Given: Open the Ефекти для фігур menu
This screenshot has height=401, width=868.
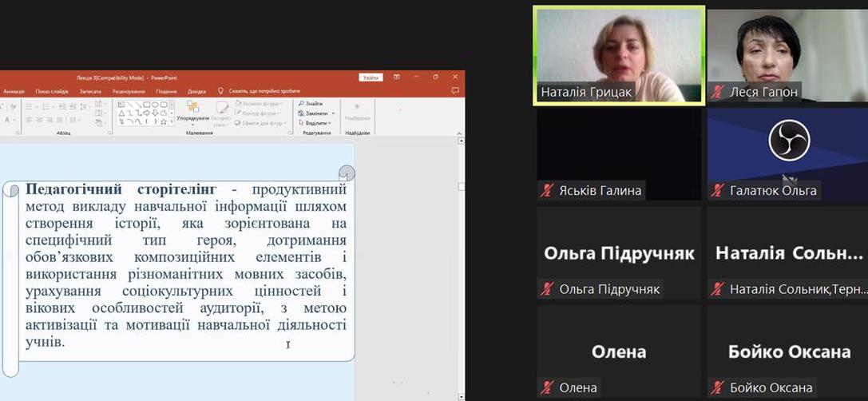Looking at the screenshot, I should (x=260, y=124).
